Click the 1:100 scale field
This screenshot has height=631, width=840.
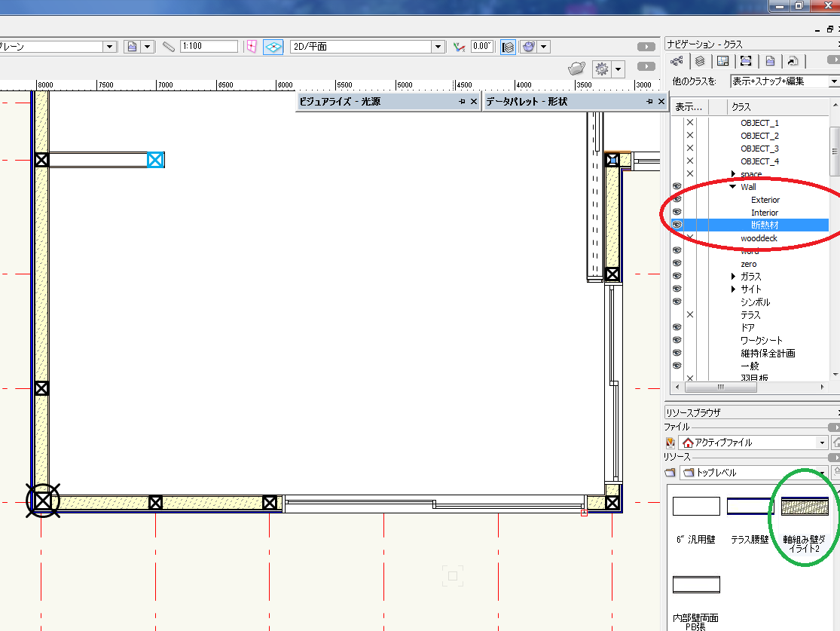209,47
